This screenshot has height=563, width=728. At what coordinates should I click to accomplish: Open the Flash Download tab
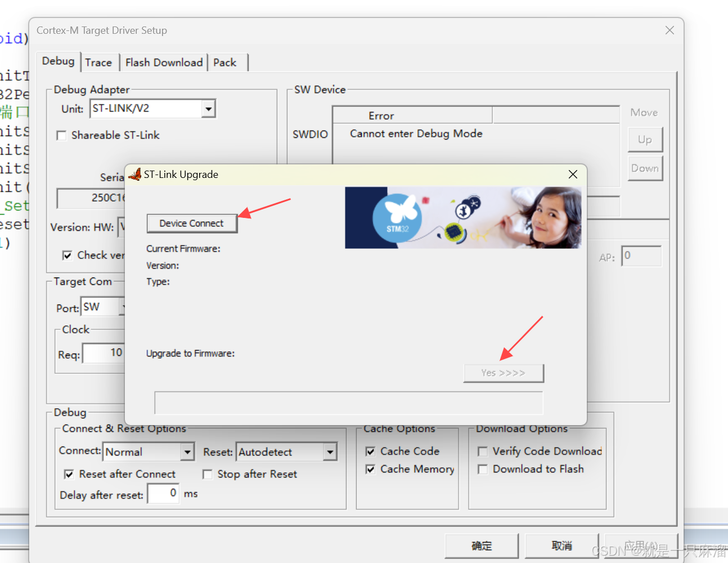point(164,62)
